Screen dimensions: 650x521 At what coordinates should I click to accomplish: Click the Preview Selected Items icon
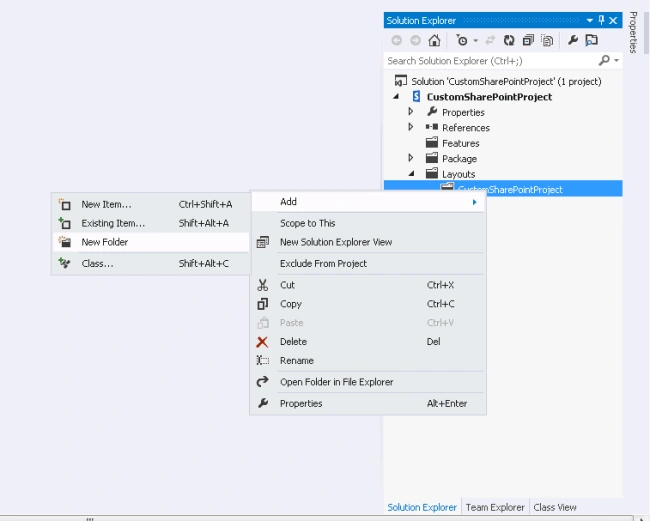point(592,40)
